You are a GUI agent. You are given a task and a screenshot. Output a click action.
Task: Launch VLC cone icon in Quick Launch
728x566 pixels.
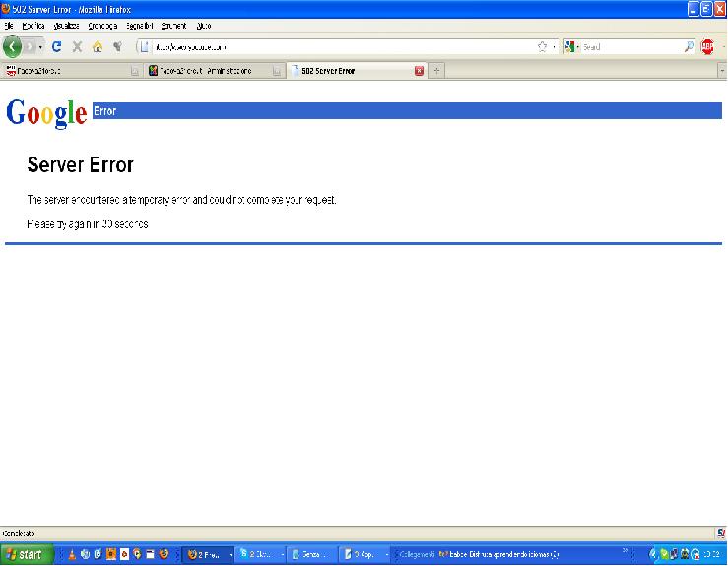coord(72,554)
